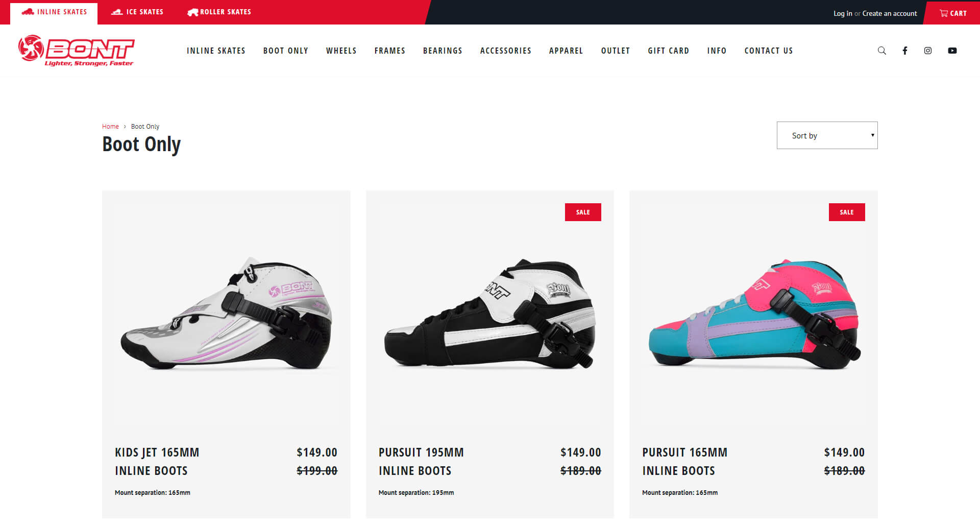Open the YouTube channel icon
980x526 pixels.
(x=952, y=51)
